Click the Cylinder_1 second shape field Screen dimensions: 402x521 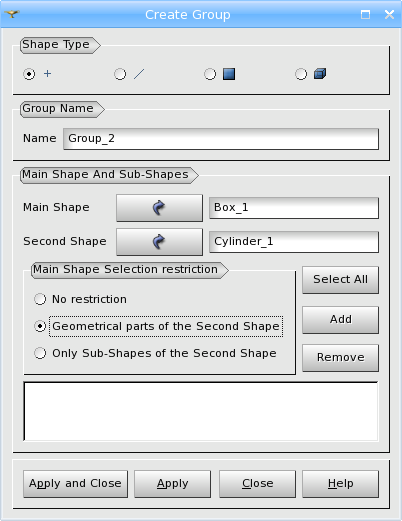pyautogui.click(x=294, y=242)
